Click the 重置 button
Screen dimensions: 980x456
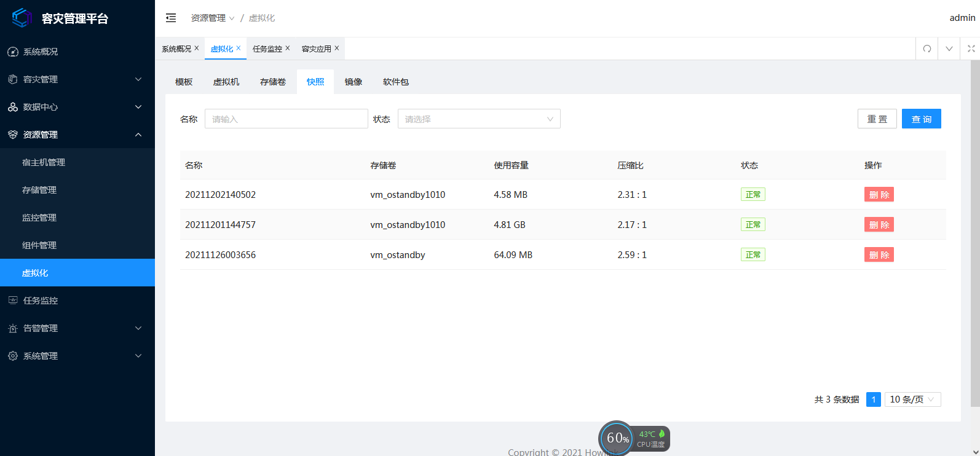click(x=877, y=119)
